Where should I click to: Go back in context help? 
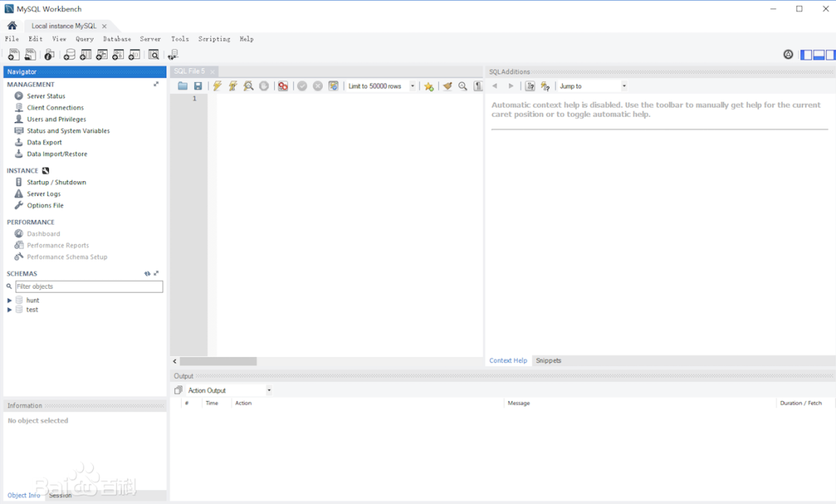point(495,86)
